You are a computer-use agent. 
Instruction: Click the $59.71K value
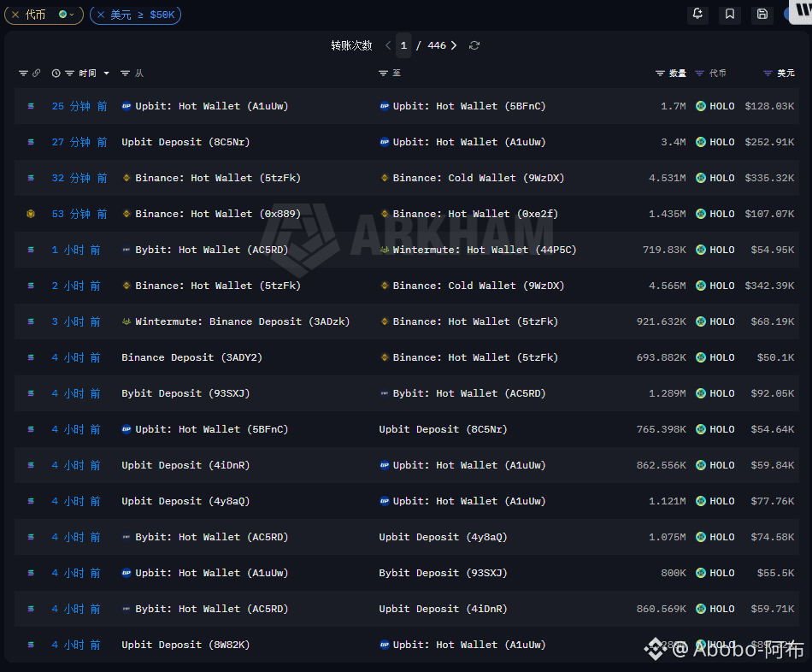tap(772, 609)
